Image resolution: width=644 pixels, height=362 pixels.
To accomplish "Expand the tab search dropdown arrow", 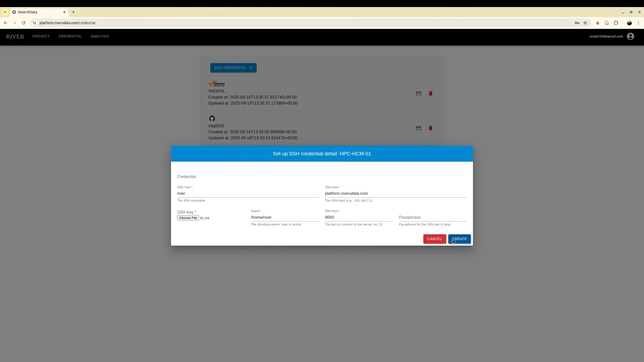I will (x=5, y=12).
